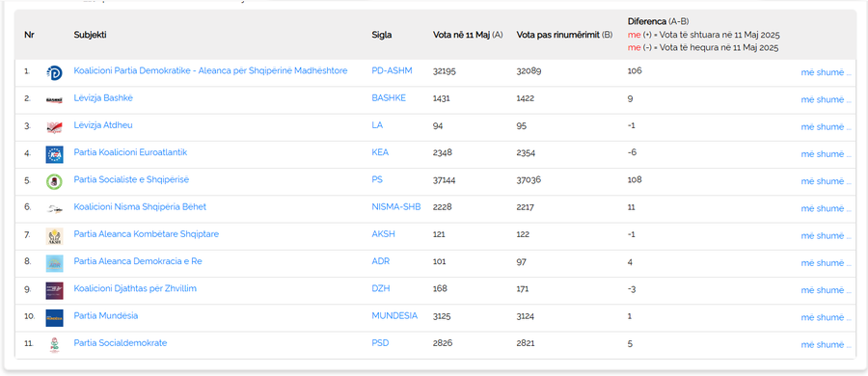Click the KEA acronym link
The height and width of the screenshot is (376, 868).
[380, 152]
